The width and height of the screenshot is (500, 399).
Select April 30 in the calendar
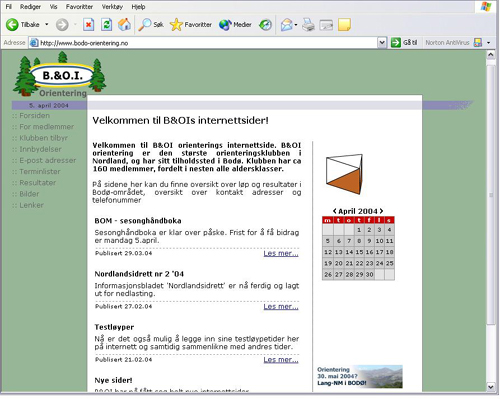pos(369,274)
